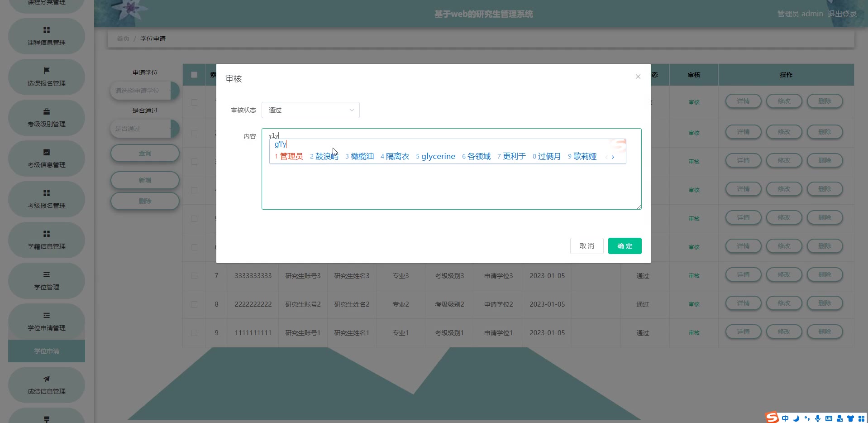Toggle the select-all checkbox in table header

point(194,75)
